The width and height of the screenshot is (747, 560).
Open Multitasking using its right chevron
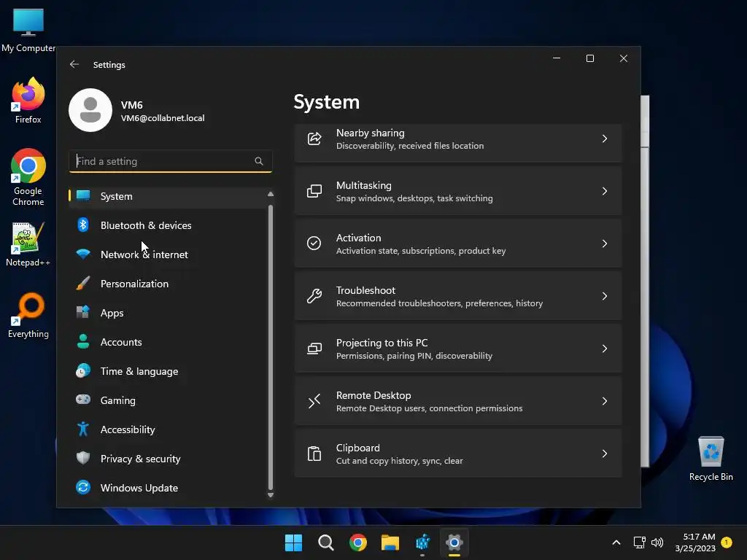pos(605,191)
